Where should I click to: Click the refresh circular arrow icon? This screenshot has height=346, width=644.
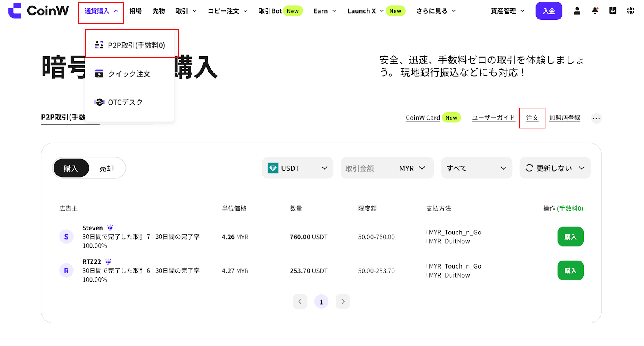529,168
